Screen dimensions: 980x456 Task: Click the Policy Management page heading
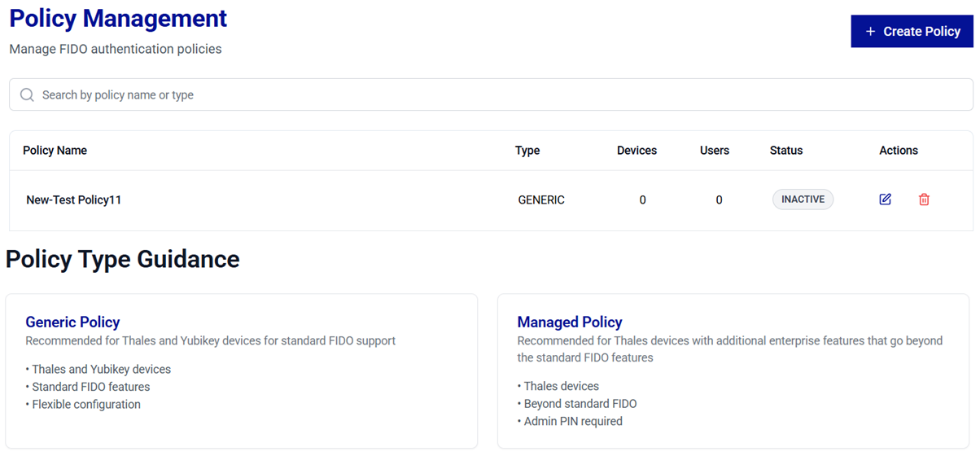coord(118,18)
